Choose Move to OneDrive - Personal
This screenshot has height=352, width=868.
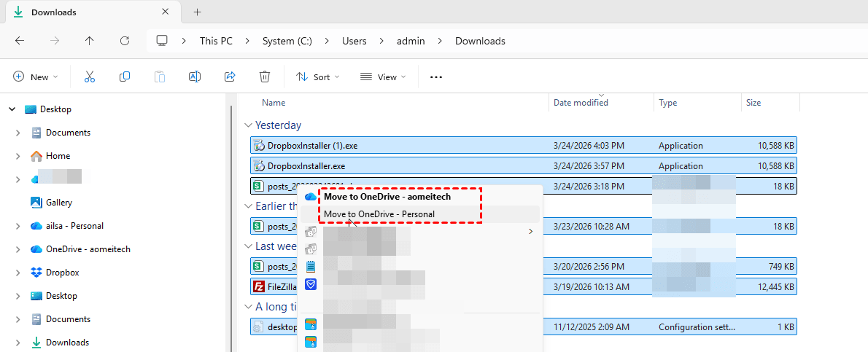pyautogui.click(x=379, y=214)
